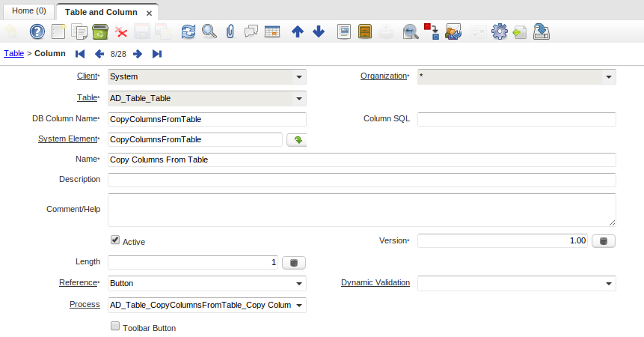Jump to the first record
The width and height of the screenshot is (644, 337).
[80, 54]
